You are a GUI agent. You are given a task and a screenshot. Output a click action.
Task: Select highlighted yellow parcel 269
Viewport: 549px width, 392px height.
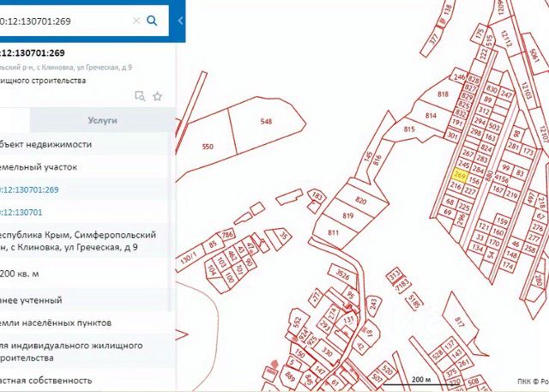460,175
